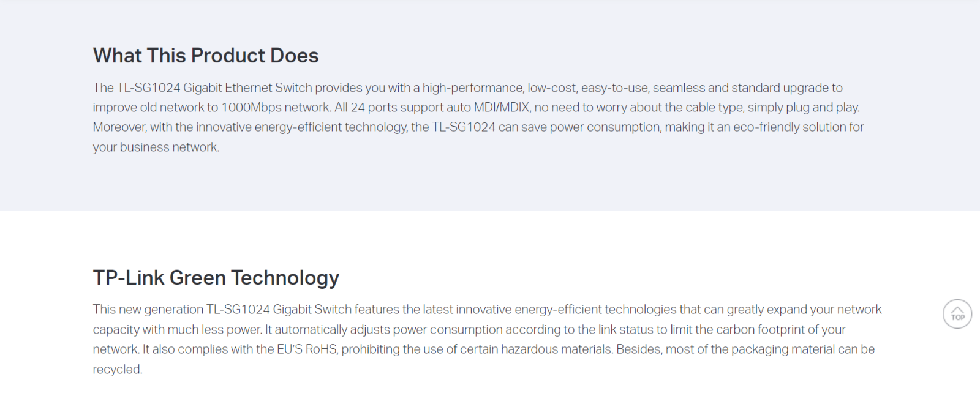
Task: Click the final word "recycled."
Action: 118,370
